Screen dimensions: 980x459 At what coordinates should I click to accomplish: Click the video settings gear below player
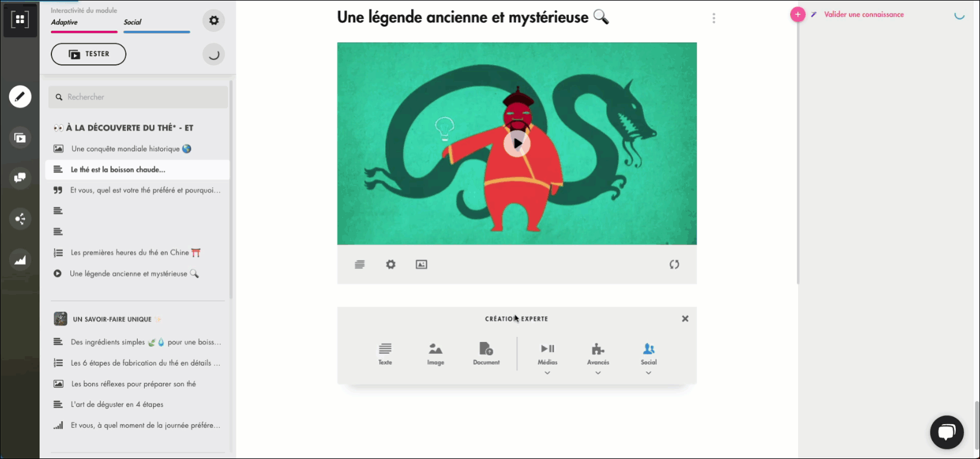click(390, 265)
